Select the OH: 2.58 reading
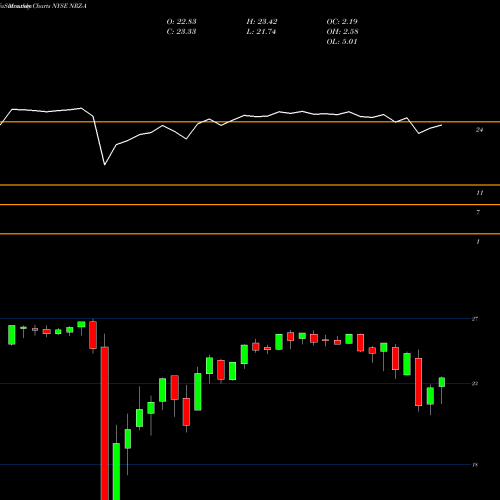Viewport: 500px width, 500px height. [342, 32]
